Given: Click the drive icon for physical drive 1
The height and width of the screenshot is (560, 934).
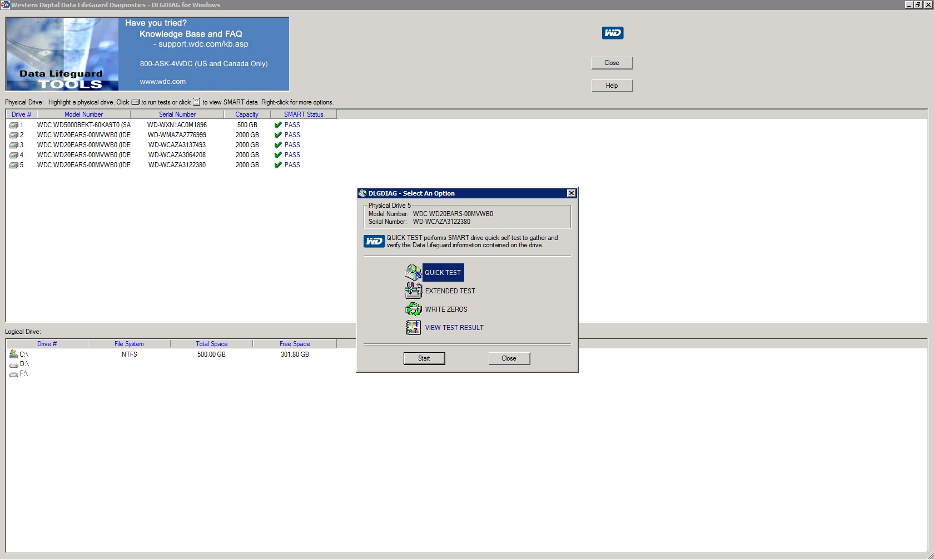Looking at the screenshot, I should [14, 125].
